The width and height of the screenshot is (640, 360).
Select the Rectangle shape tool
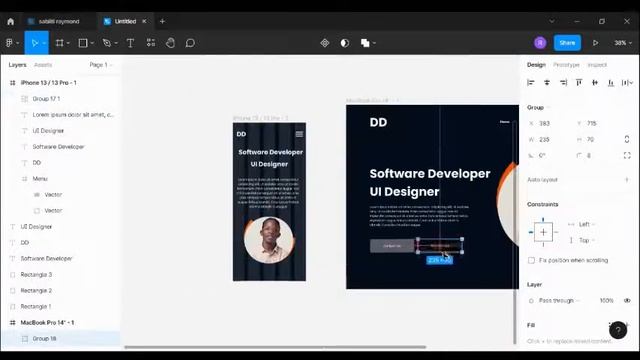point(83,43)
